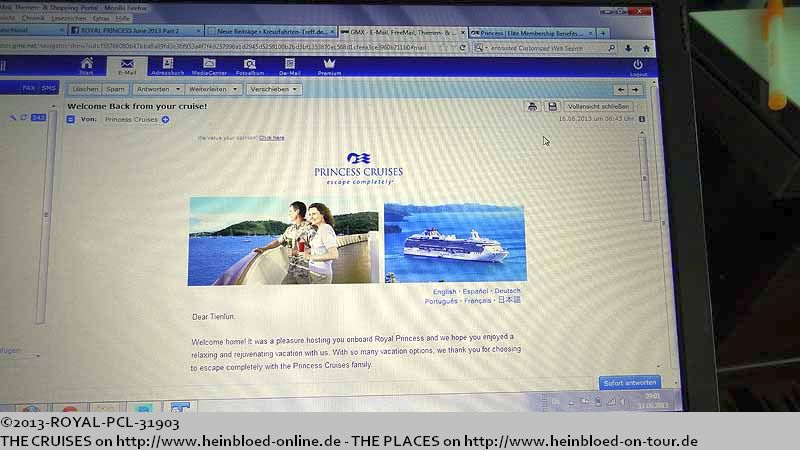Choose Español language link

[475, 291]
